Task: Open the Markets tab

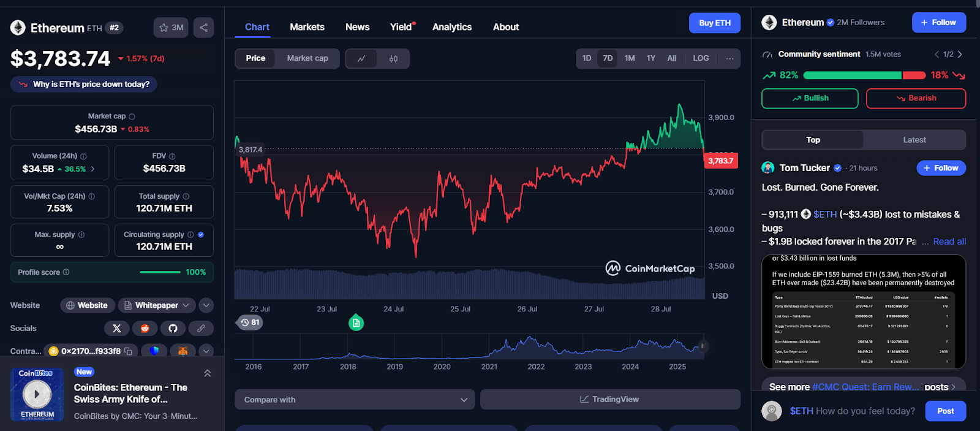Action: pos(307,27)
